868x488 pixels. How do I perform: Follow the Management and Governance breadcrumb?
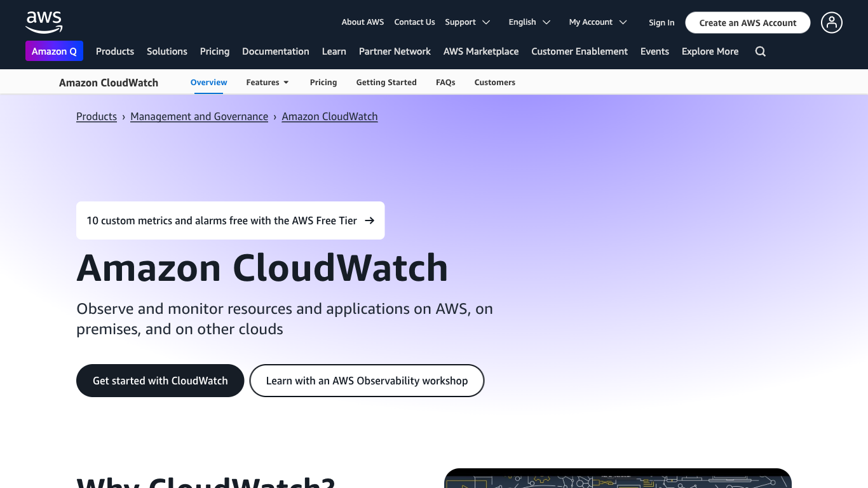(199, 116)
